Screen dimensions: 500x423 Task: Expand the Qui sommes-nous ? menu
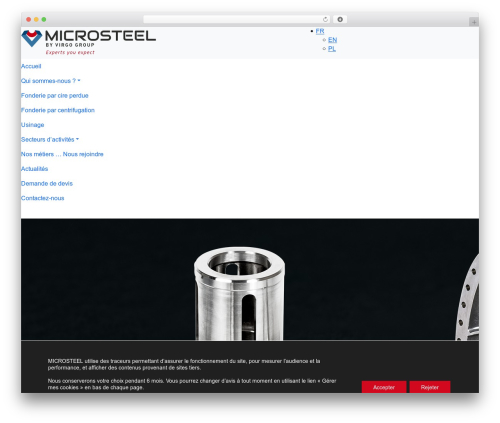(50, 81)
